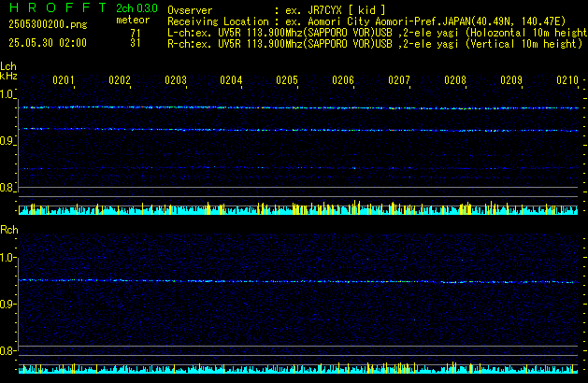
Task: Select the 'Receiving Location' Aomori City line
Action: coord(366,21)
